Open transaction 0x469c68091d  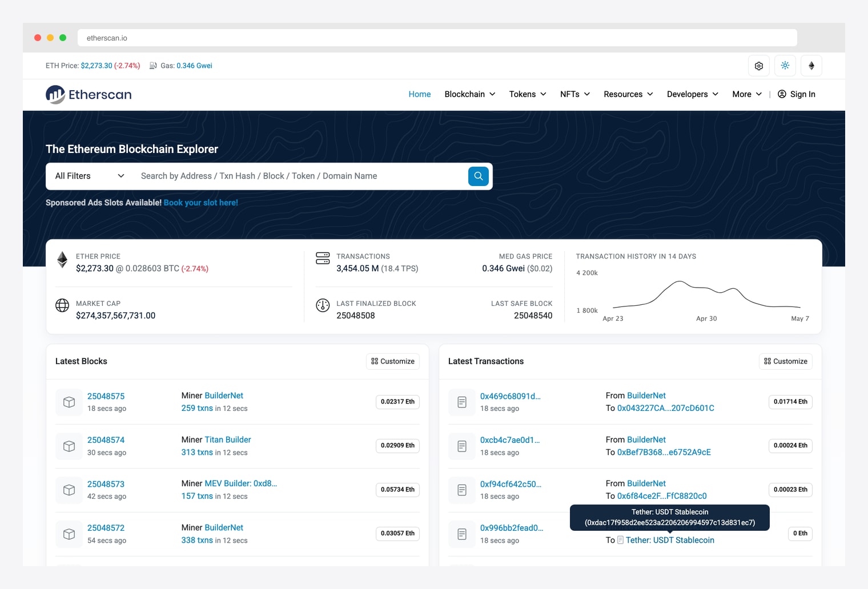[511, 396]
